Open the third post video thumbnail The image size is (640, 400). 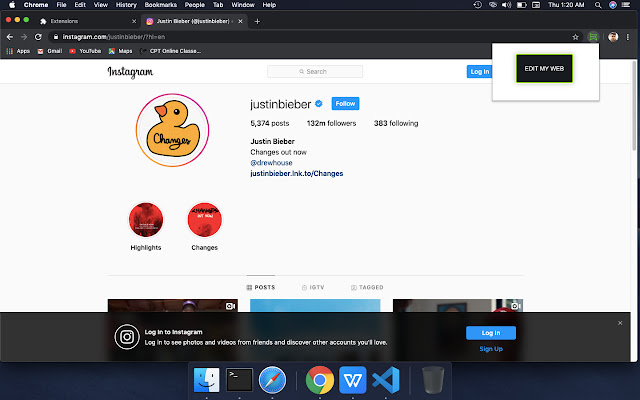pos(458,306)
